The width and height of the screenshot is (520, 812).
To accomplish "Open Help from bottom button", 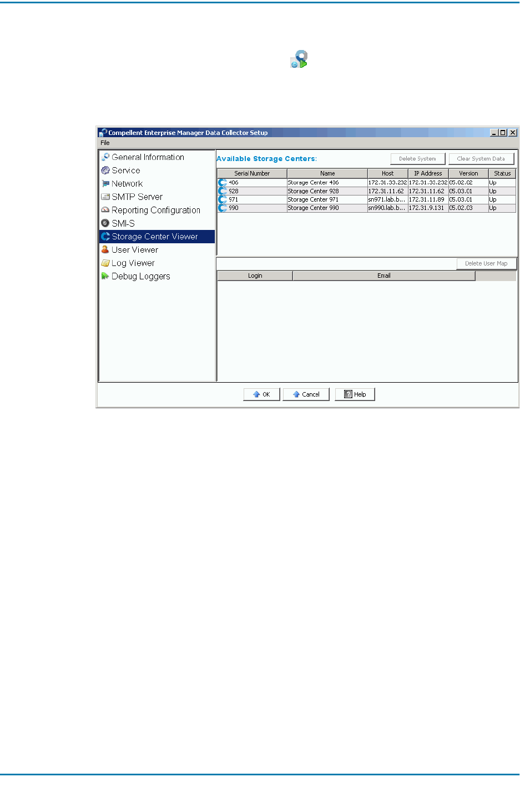I will 355,394.
